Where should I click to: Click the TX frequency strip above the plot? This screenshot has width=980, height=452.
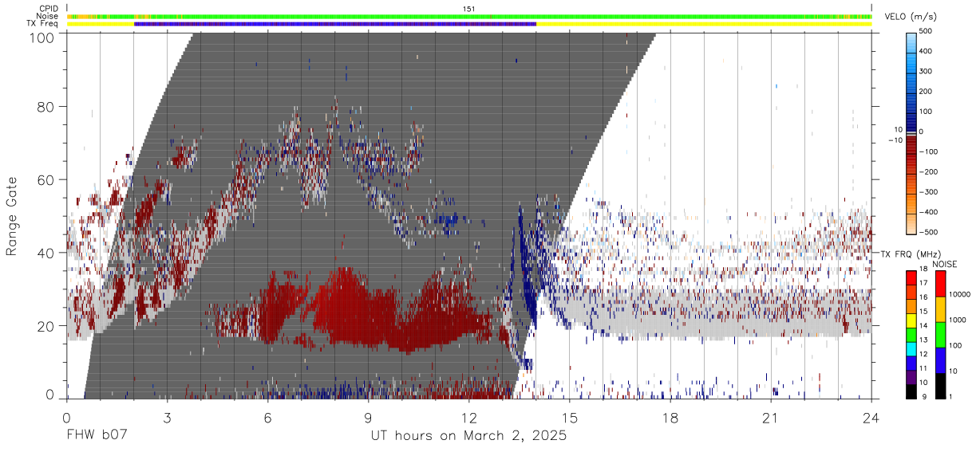(469, 24)
